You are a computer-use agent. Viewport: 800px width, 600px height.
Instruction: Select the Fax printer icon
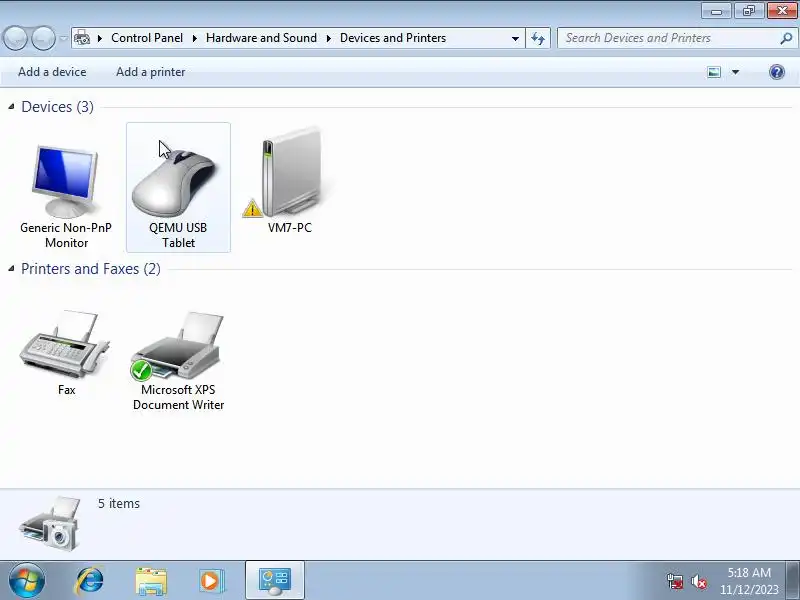(x=64, y=345)
